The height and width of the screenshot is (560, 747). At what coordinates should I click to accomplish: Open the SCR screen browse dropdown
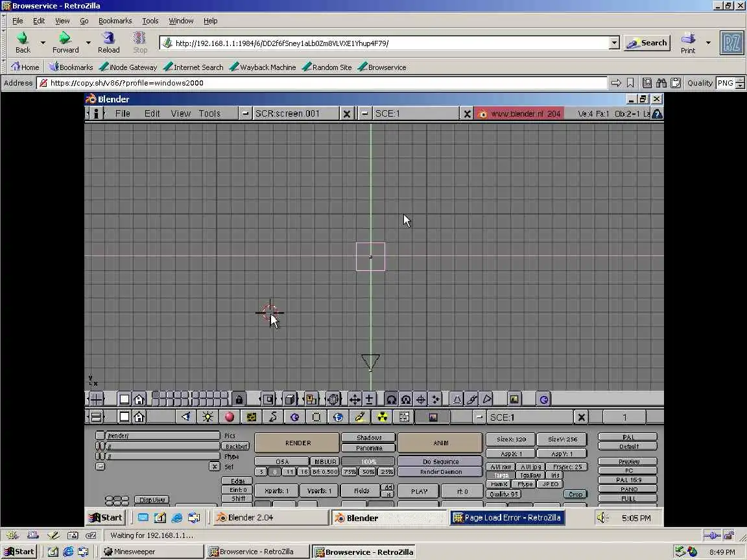tap(245, 113)
